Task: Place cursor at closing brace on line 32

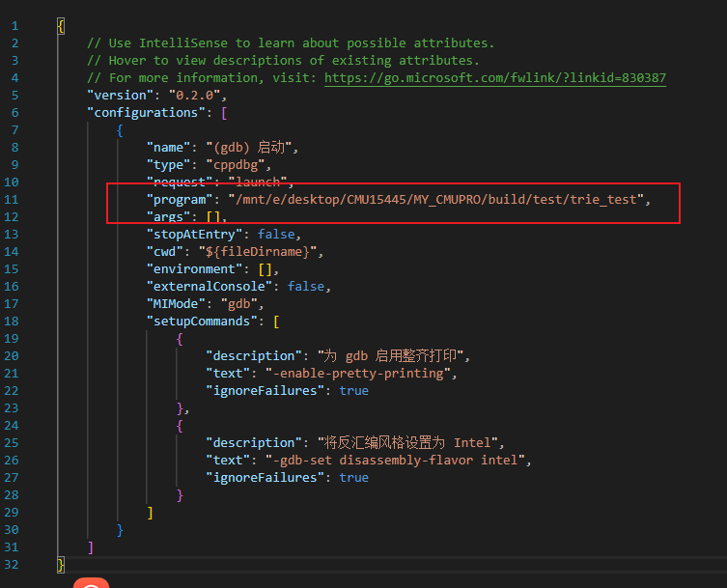Action: 61,565
